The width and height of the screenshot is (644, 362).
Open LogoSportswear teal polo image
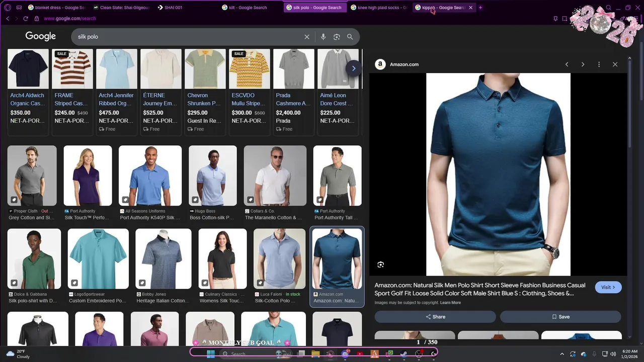click(98, 259)
